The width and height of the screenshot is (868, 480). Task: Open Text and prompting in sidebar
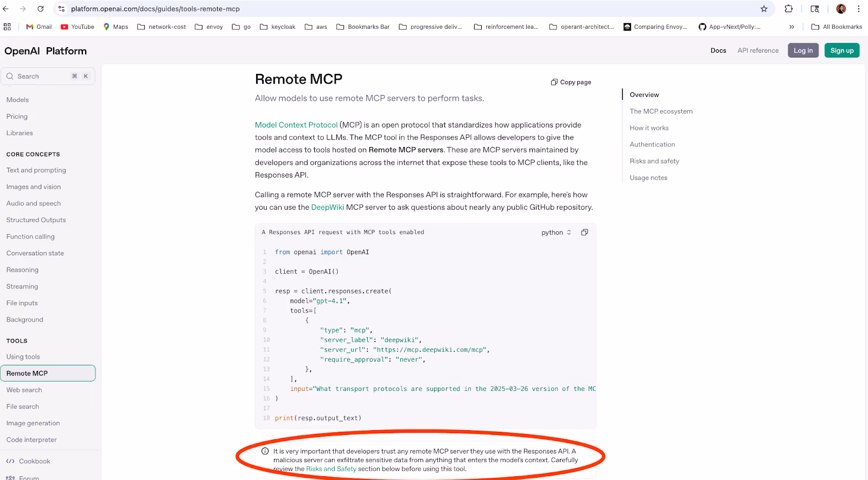pos(36,170)
